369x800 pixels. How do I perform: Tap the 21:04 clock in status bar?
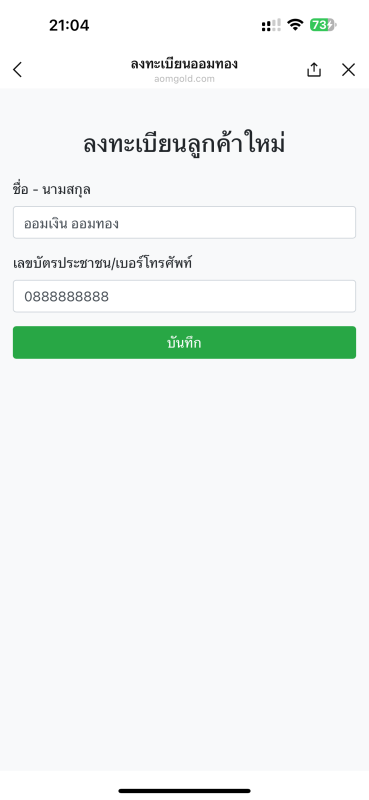[69, 25]
